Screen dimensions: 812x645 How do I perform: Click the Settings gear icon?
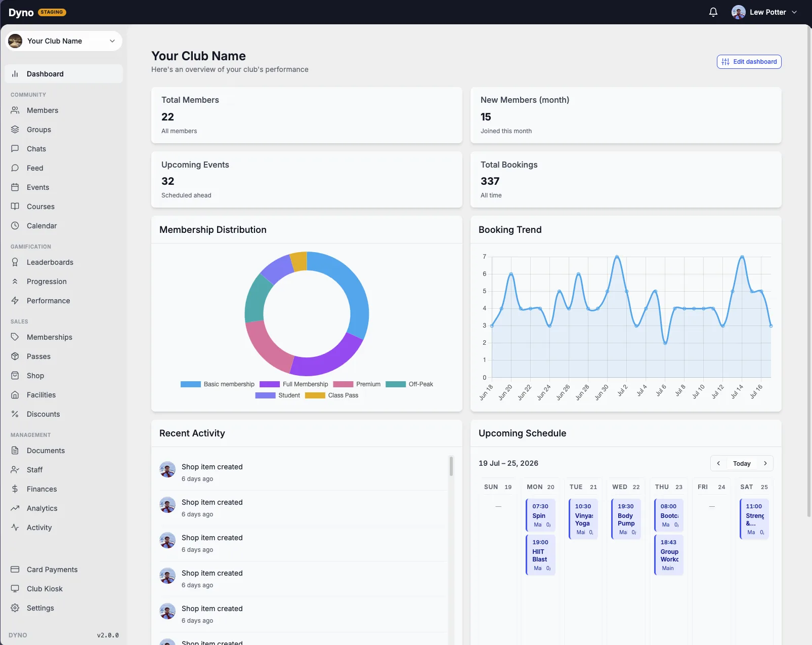[15, 608]
